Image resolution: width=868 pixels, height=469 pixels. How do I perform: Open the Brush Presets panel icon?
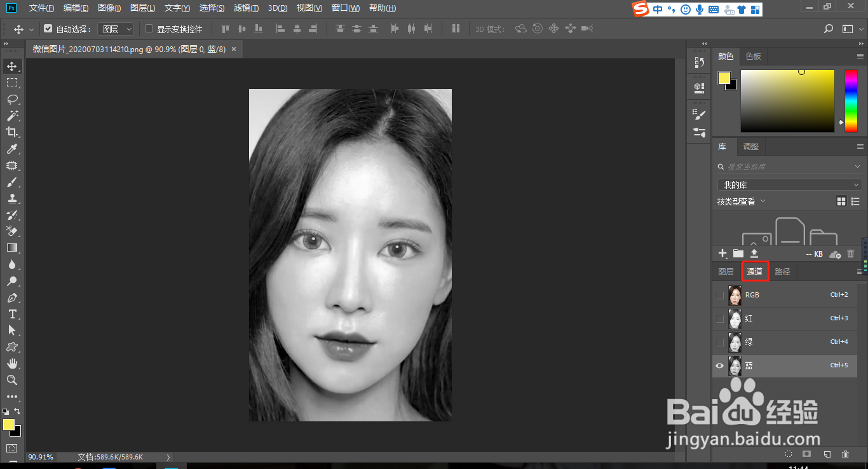[700, 132]
